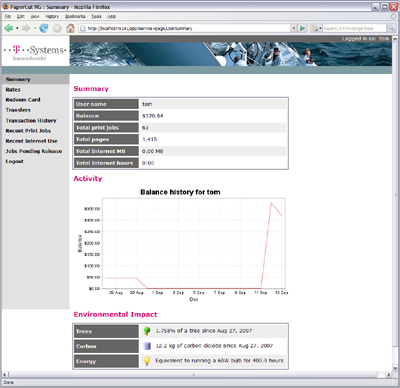
Task: Click the Activity section heading
Action: 88,179
